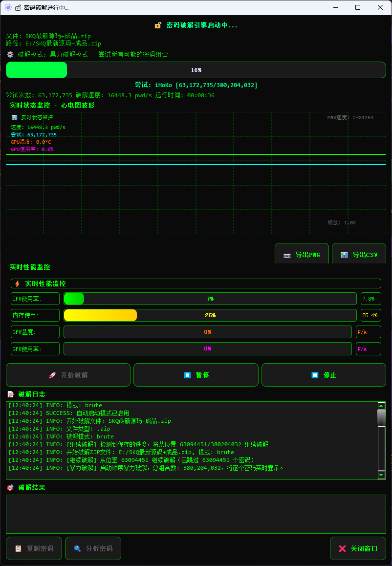Click the Max速度: 2381263 label
Viewport: 392px width, 566px height.
(x=350, y=118)
